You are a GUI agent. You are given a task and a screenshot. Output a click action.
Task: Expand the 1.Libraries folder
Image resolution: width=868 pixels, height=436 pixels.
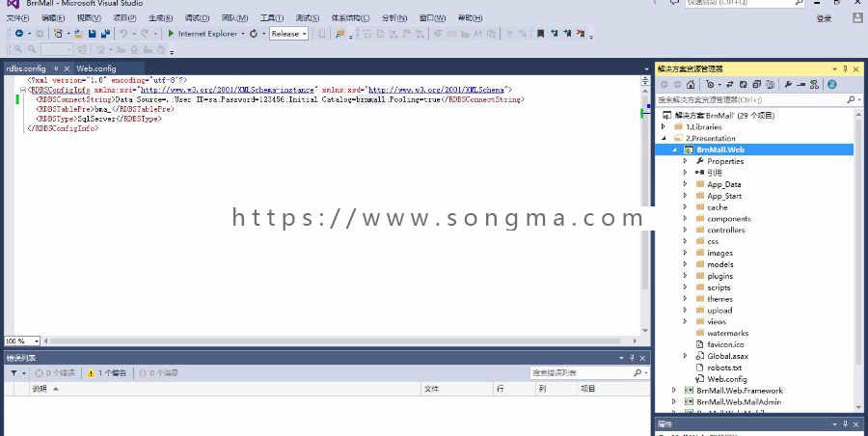[664, 127]
